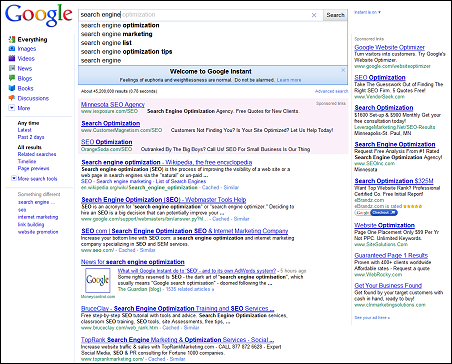Open Similar link for Wikipedia result
Viewport: 452px width, 364px height.
(x=231, y=187)
